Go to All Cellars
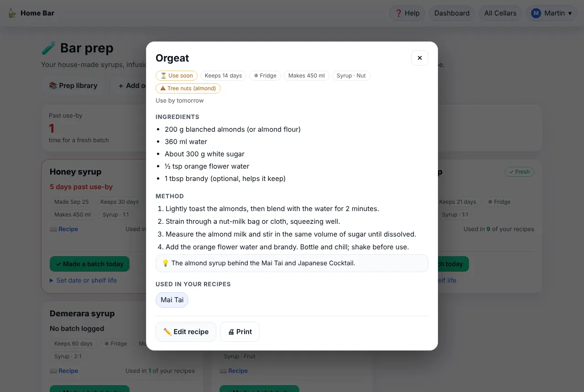Screen dimensions: 584x392 point(500,13)
